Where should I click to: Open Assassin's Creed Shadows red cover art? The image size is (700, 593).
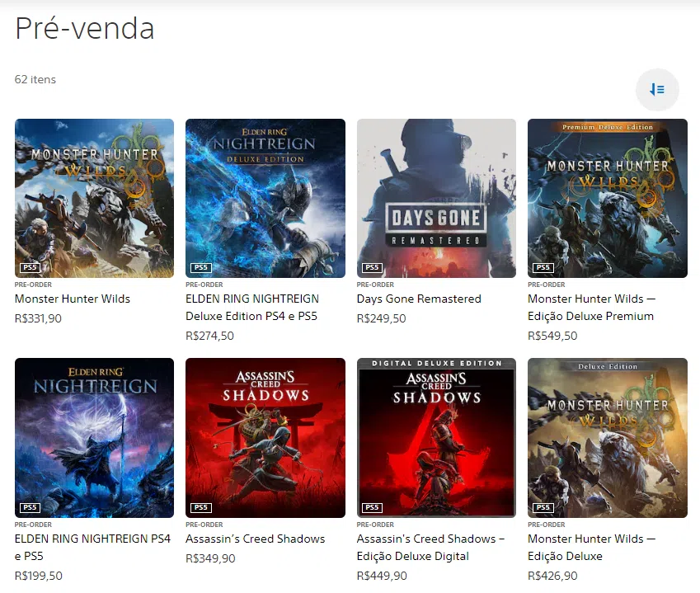pyautogui.click(x=265, y=438)
